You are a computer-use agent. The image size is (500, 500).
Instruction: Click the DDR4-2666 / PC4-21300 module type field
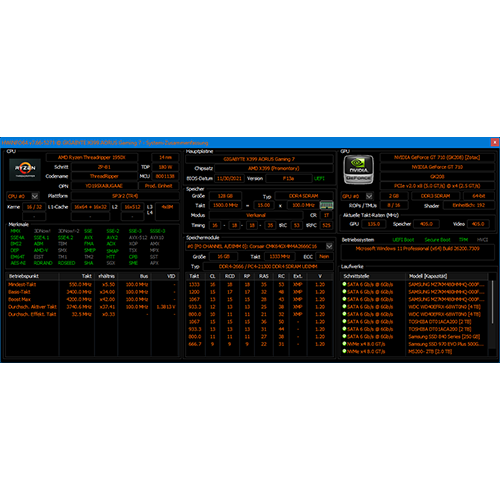(268, 266)
